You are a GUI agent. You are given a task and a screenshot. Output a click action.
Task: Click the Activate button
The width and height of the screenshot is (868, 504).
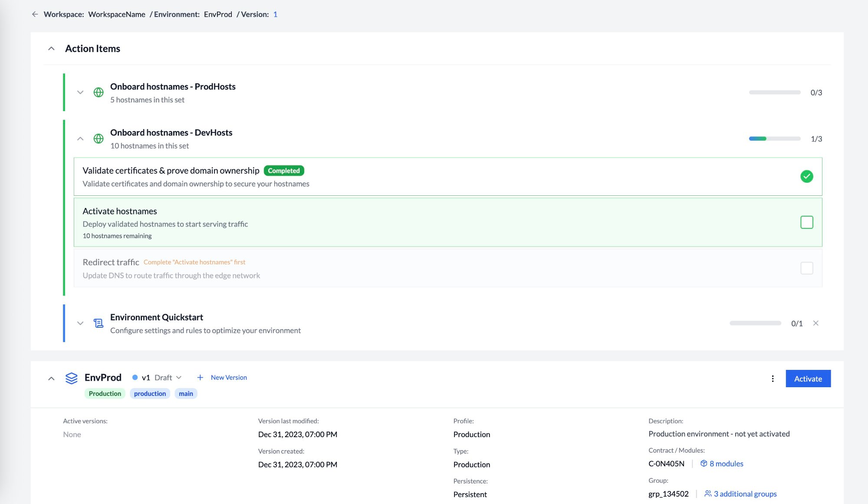coord(808,379)
